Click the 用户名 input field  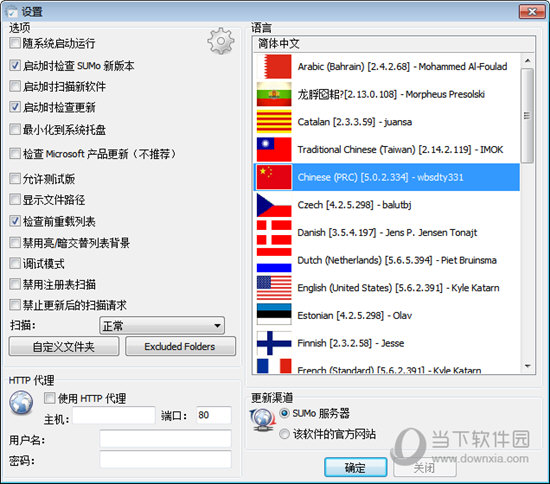point(165,439)
